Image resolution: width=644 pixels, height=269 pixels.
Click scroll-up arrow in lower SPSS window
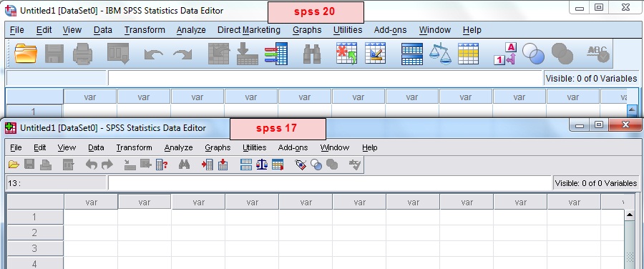point(630,215)
